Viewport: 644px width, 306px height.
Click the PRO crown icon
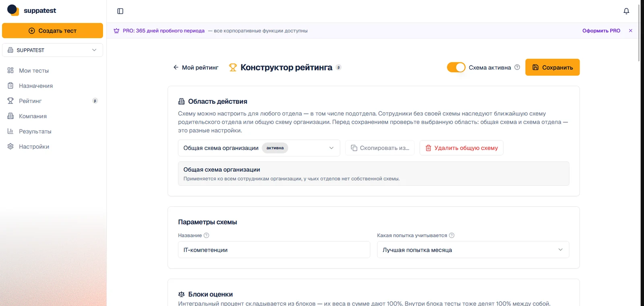(116, 31)
